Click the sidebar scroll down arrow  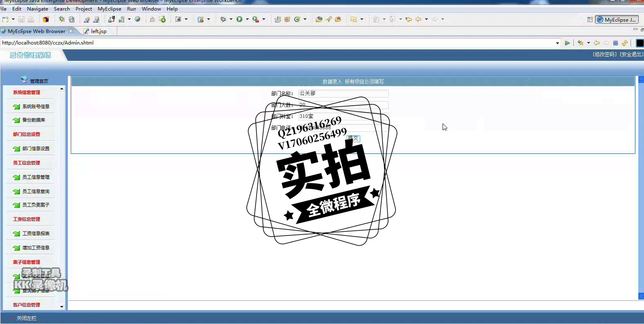point(62,306)
